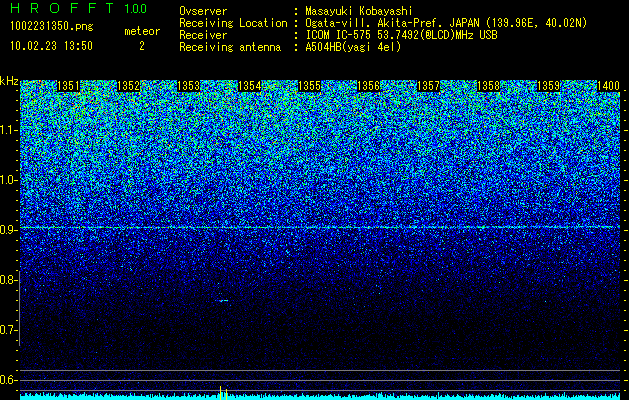Click the 1357 time marker
The width and height of the screenshot is (629, 400).
(x=429, y=86)
